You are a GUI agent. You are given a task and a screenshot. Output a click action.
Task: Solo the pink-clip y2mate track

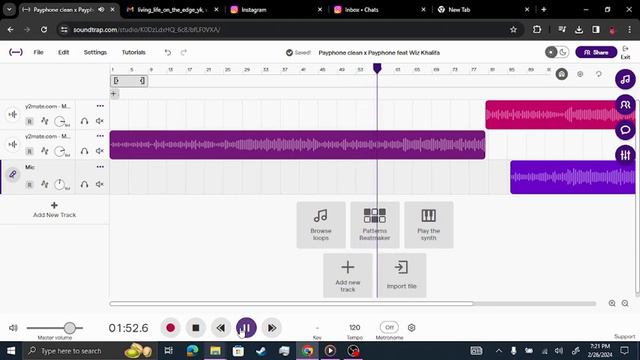pos(84,121)
